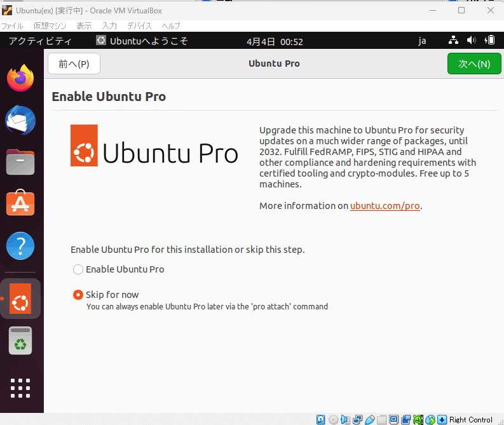Click VirtualBox mouse integration indicator
Viewport: 504px width, 425px height.
430,419
